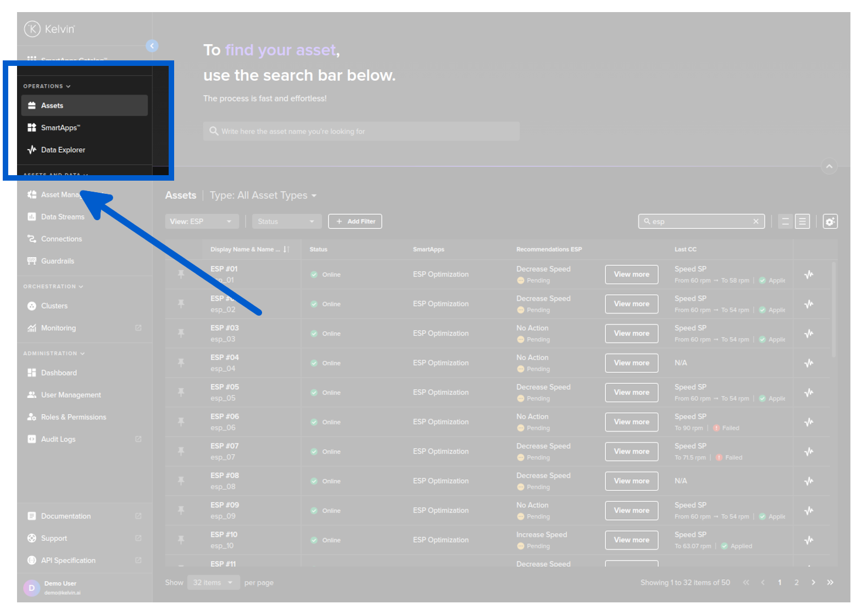The image size is (868, 615).
Task: Click View more for ESP #04
Action: pyautogui.click(x=631, y=363)
